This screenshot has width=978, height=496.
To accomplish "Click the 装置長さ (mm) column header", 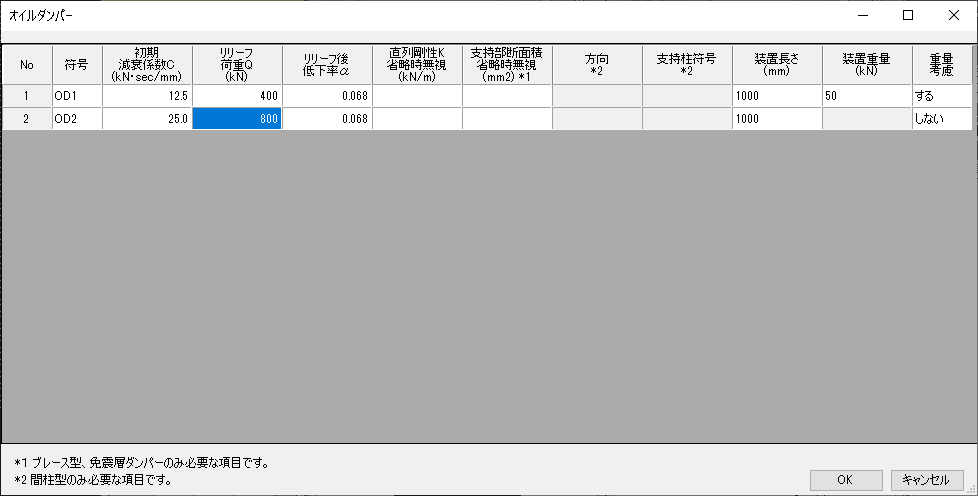I will [x=777, y=65].
